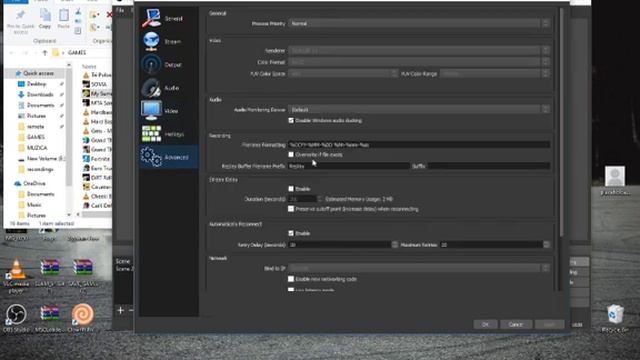The width and height of the screenshot is (640, 360).
Task: Click Maximum Retries stepper arrows
Action: (x=546, y=244)
